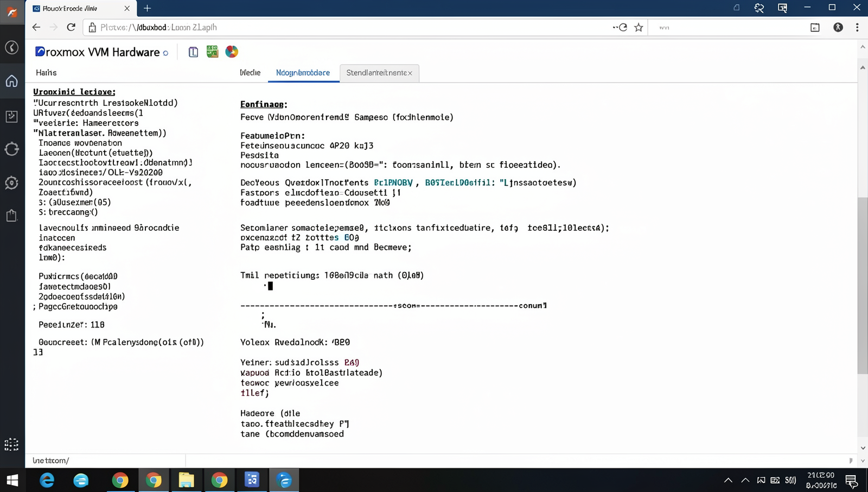Close the Stendlanteitnente tab with x
868x492 pixels.
pos(410,73)
